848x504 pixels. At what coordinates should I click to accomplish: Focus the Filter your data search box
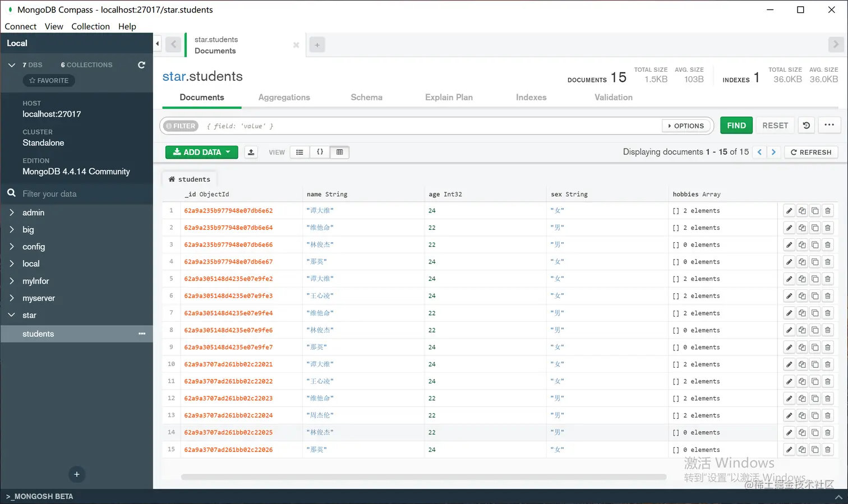[x=84, y=194]
